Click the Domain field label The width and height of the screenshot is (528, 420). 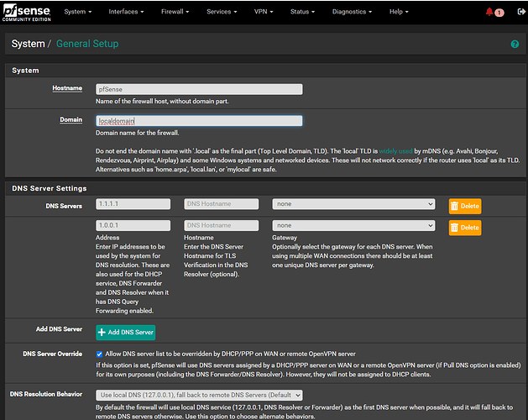click(x=71, y=119)
